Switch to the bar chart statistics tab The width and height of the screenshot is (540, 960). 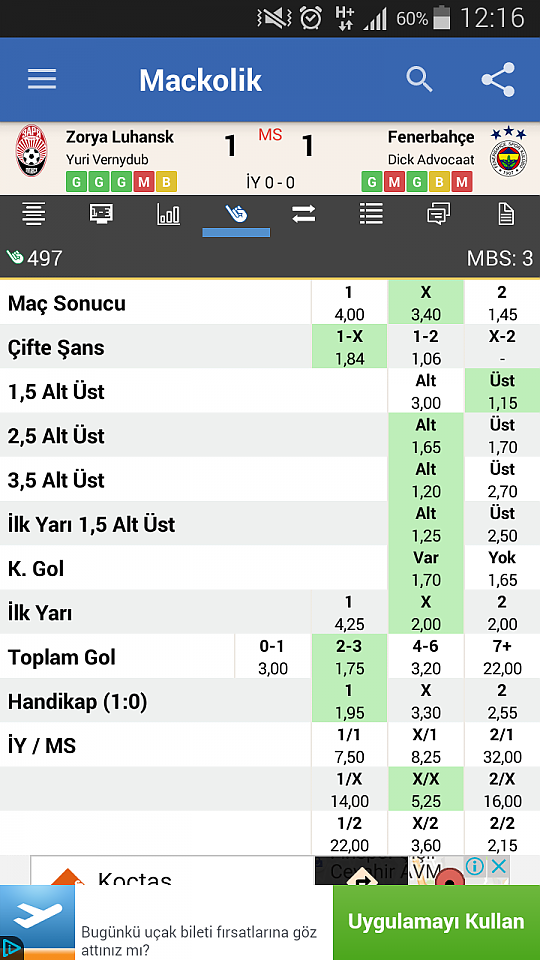(x=168, y=214)
